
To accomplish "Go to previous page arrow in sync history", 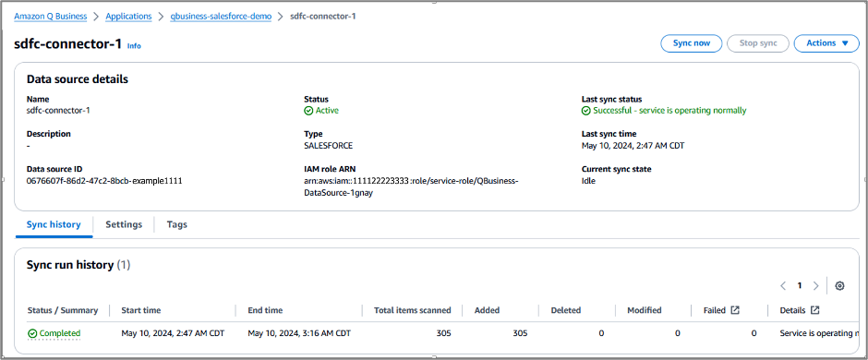I will coord(783,286).
